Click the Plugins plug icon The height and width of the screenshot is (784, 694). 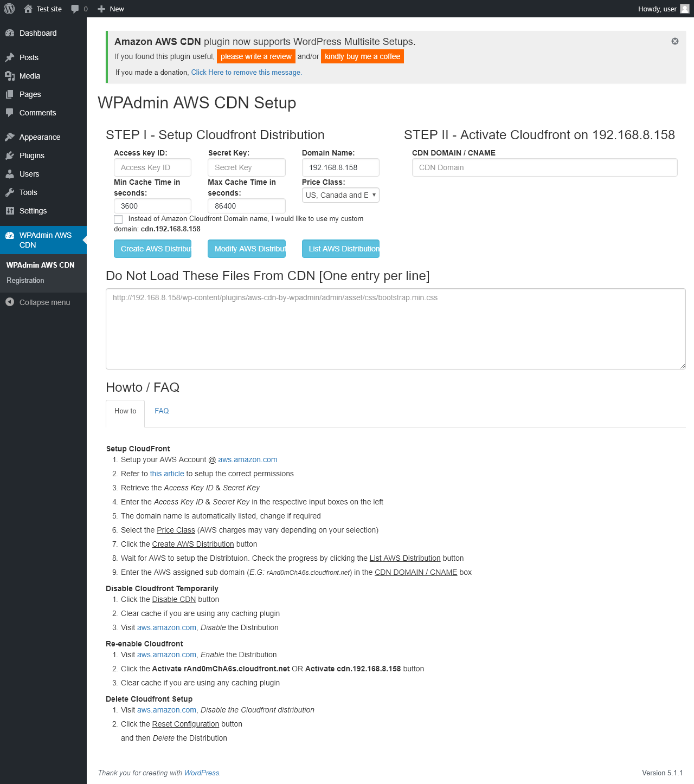pos(10,155)
